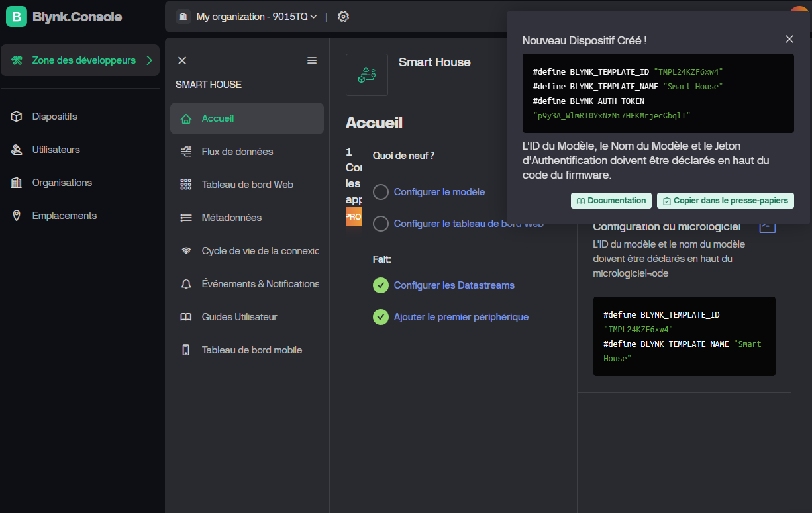812x513 pixels.
Task: Open Événements & Notifications tab
Action: pos(247,284)
